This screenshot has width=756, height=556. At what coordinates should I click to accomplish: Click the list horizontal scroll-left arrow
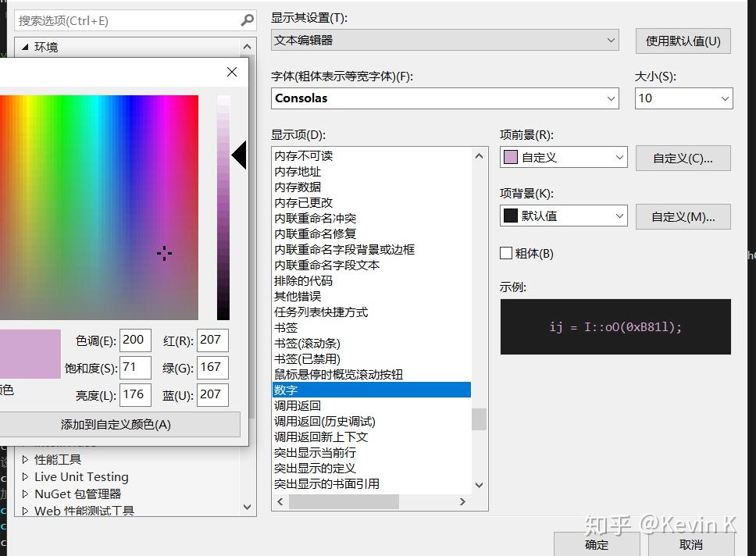pyautogui.click(x=280, y=501)
